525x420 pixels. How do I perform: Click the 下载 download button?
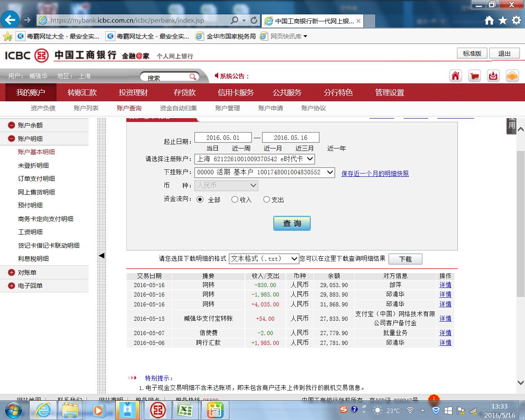click(x=405, y=259)
